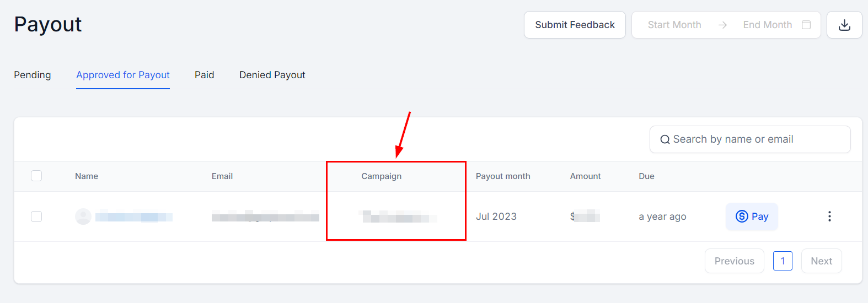Open the three-dot row actions menu
This screenshot has height=303, width=868.
pos(829,217)
